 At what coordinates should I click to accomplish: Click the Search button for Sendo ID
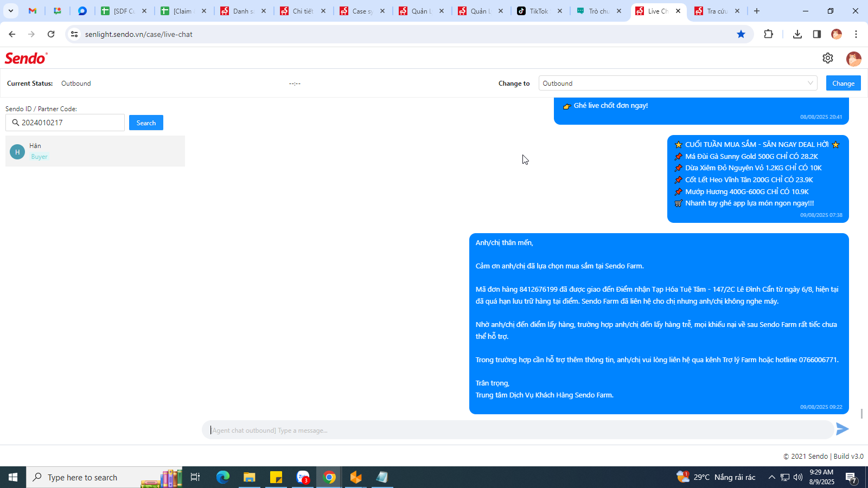point(146,123)
